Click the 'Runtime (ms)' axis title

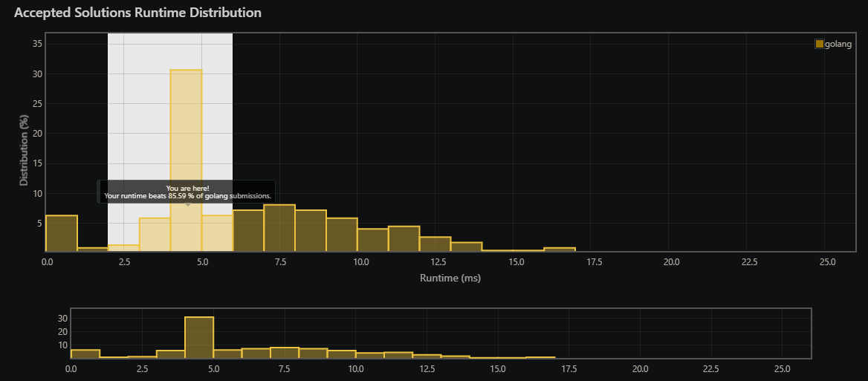click(450, 279)
